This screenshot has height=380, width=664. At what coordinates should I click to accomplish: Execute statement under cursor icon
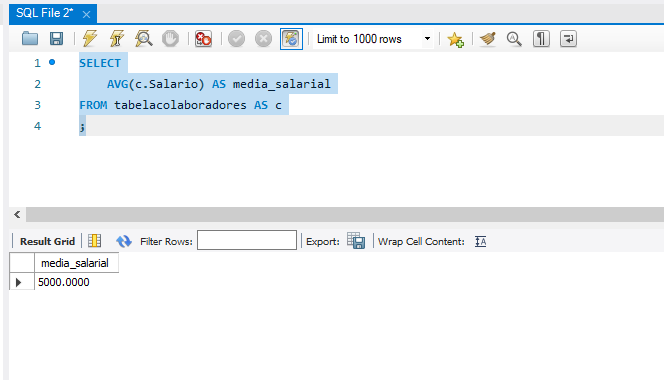[x=117, y=39]
